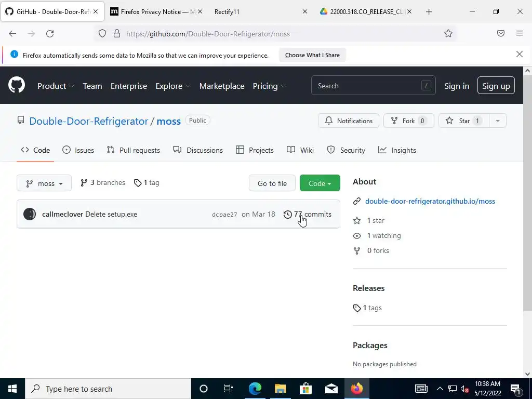The height and width of the screenshot is (399, 532).
Task: Close the Firefox Privacy Notice tab
Action: tap(200, 11)
